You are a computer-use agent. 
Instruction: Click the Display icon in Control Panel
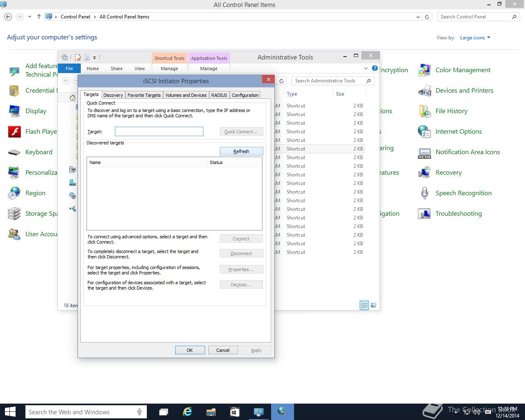pos(14,111)
